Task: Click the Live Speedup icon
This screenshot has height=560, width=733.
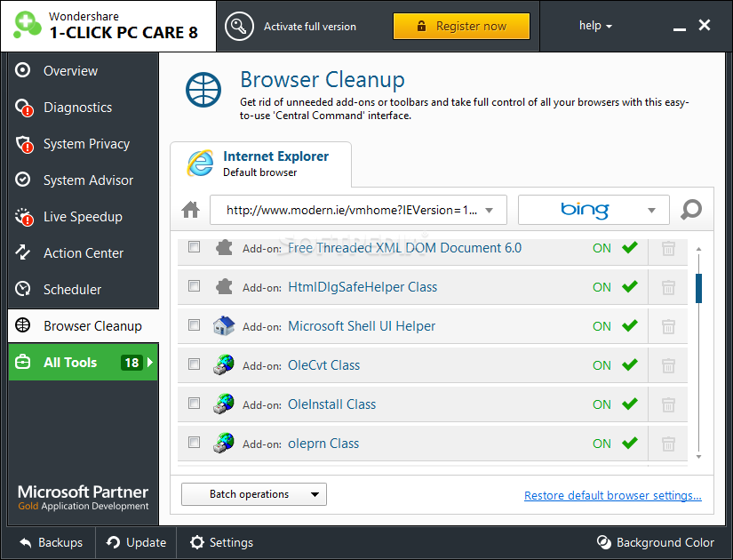Action: [24, 217]
